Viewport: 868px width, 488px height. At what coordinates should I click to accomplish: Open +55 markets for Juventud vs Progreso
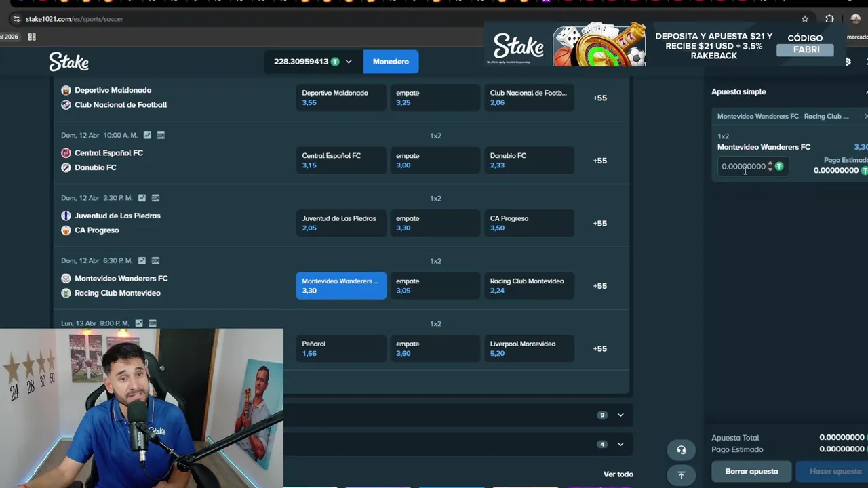(x=600, y=223)
